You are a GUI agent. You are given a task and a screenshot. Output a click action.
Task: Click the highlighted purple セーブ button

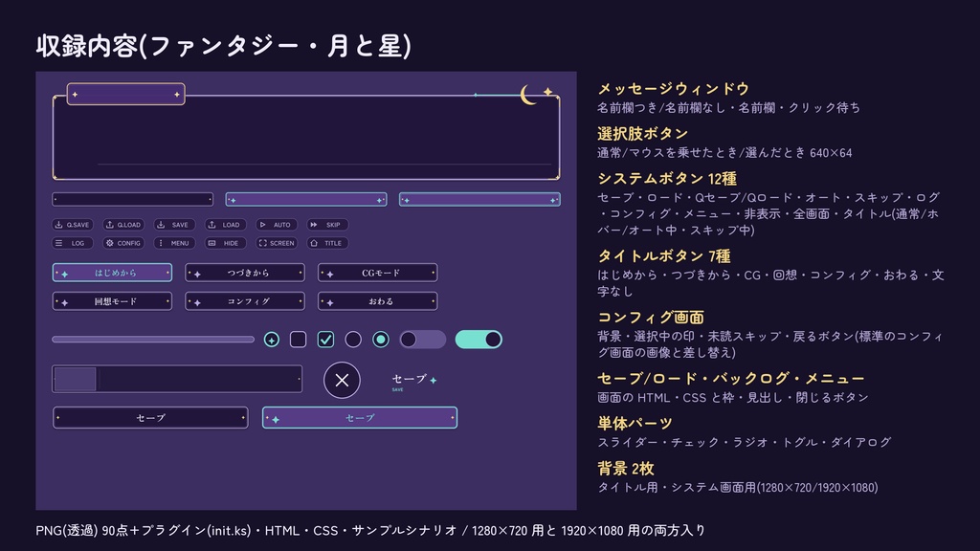coord(360,418)
